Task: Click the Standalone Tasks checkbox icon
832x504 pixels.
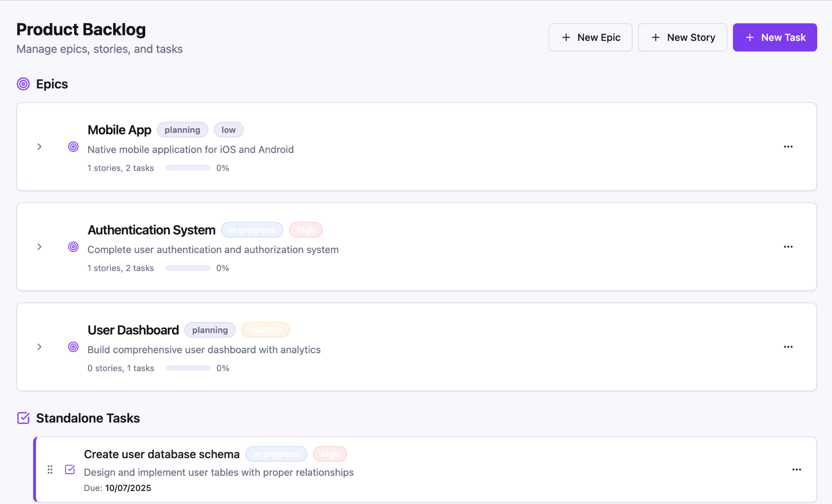Action: [x=23, y=418]
